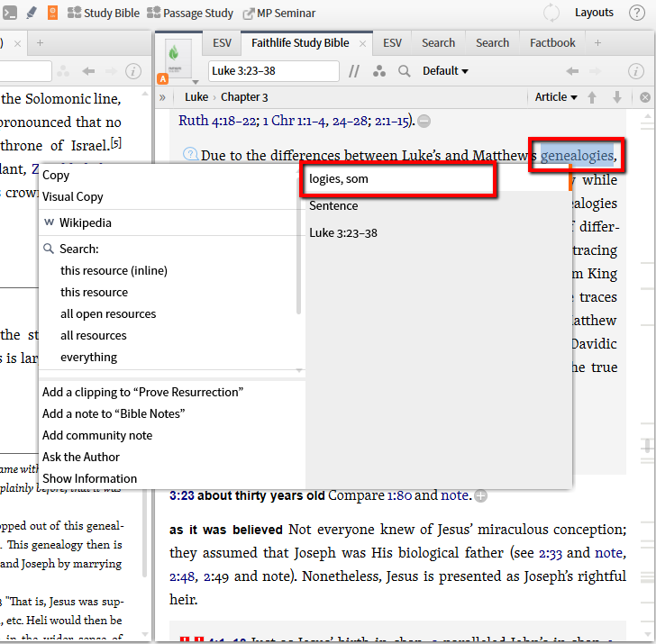Open the Passage Study layout
The image size is (656, 644).
click(190, 13)
